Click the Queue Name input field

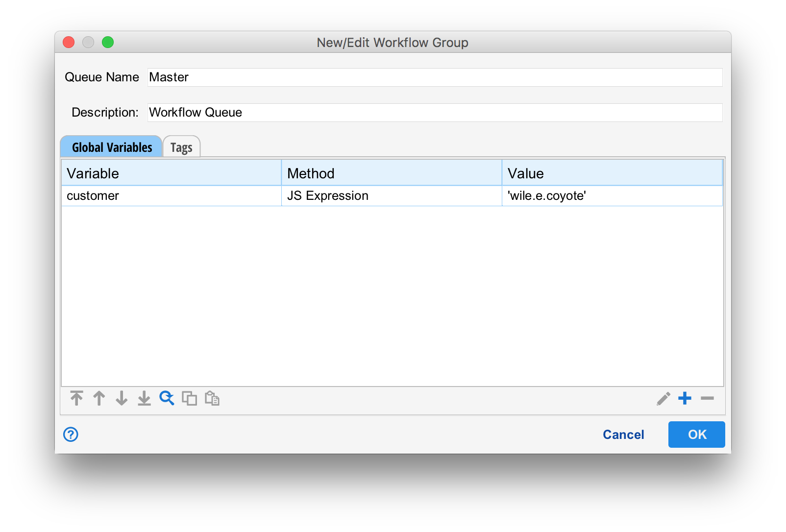(434, 77)
